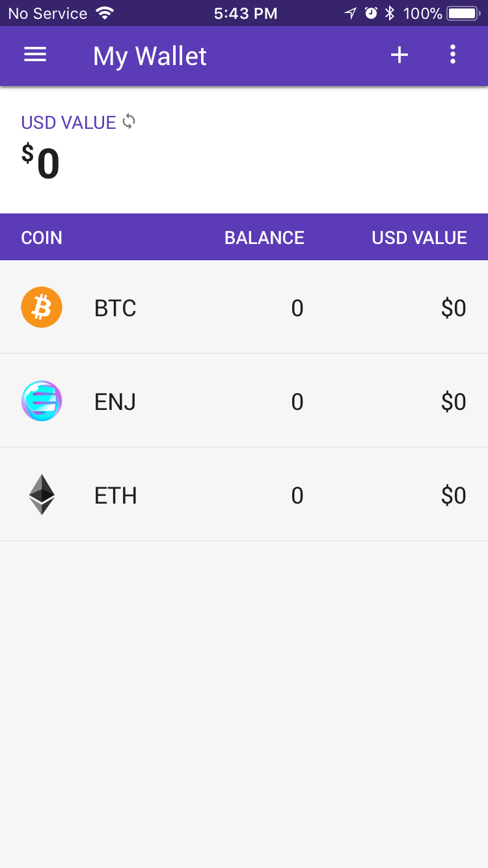Open the ETH coin label

(116, 496)
